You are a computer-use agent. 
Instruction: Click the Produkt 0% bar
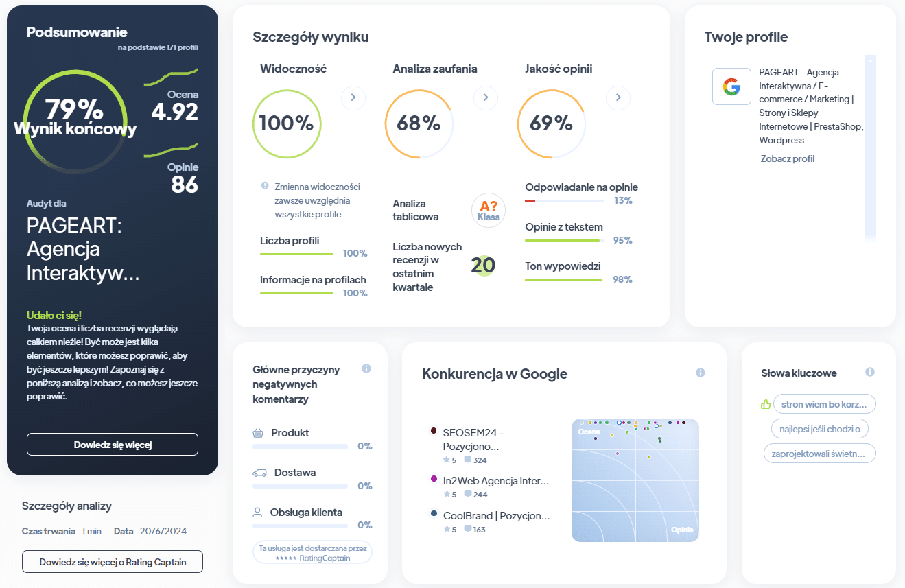pyautogui.click(x=300, y=447)
